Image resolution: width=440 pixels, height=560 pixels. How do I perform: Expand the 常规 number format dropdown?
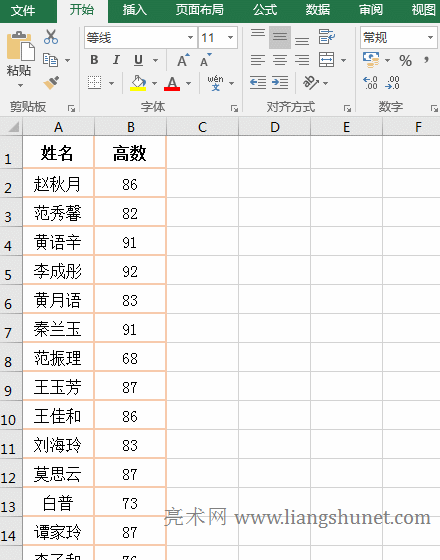[431, 38]
